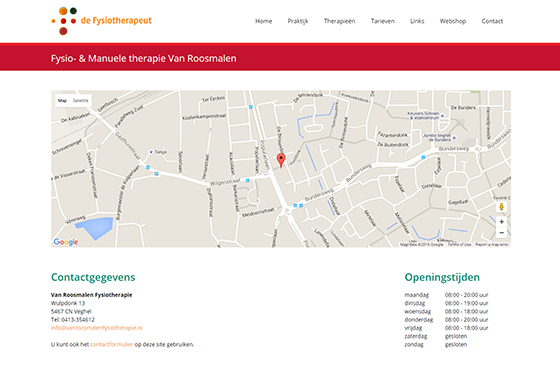Click the Tango marker on the map
This screenshot has height=366, width=560.
151,152
